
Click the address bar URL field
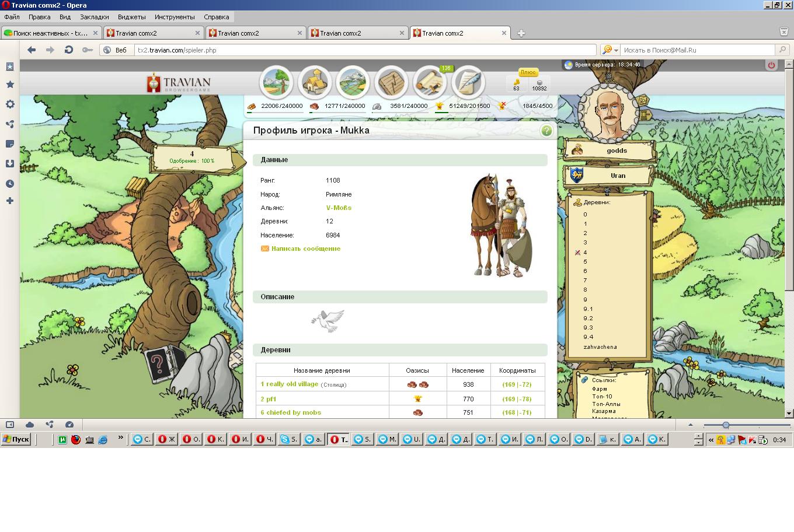[365, 50]
